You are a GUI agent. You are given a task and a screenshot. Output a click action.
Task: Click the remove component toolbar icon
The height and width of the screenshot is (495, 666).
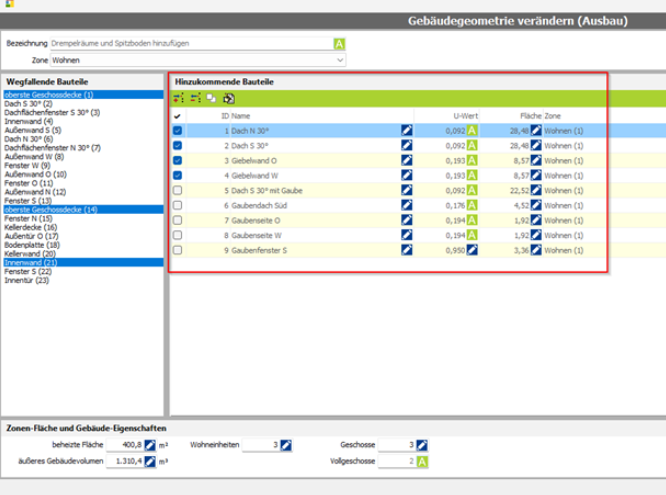click(195, 98)
